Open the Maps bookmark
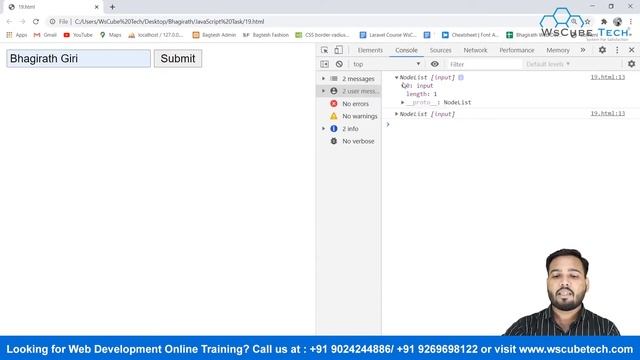Viewport: 640px width, 360px height. (x=111, y=35)
